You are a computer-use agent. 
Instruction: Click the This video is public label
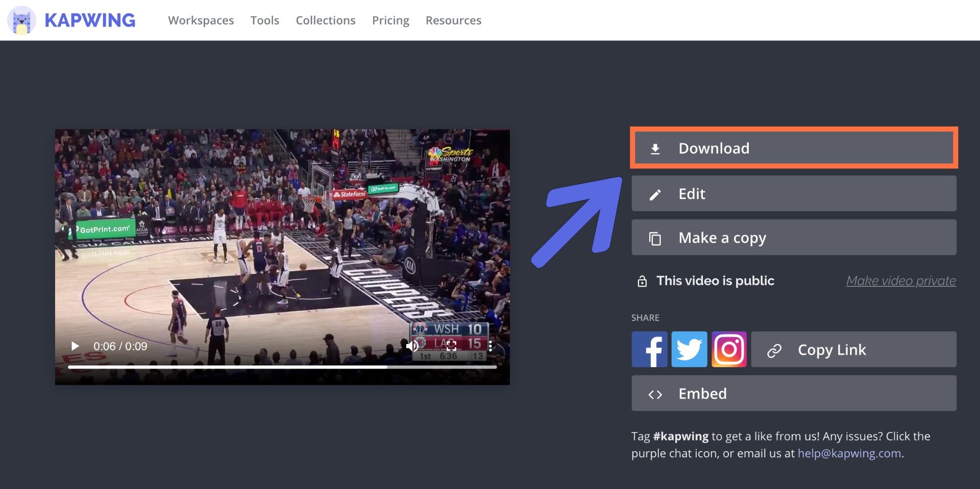click(x=715, y=281)
